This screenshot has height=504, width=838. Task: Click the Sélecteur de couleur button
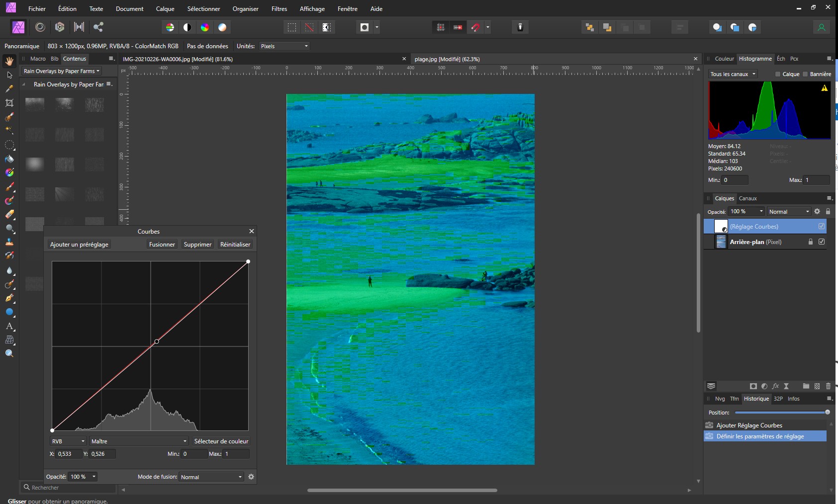pos(221,441)
